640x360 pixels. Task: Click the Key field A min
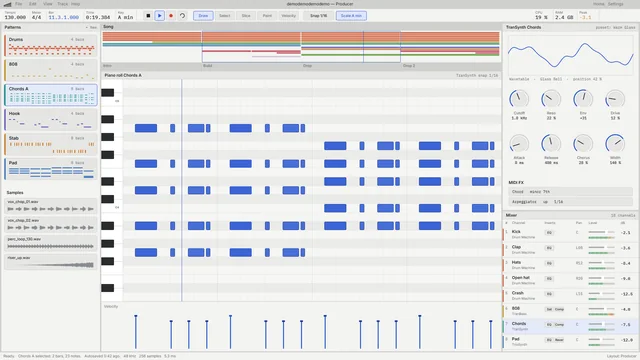pos(125,18)
